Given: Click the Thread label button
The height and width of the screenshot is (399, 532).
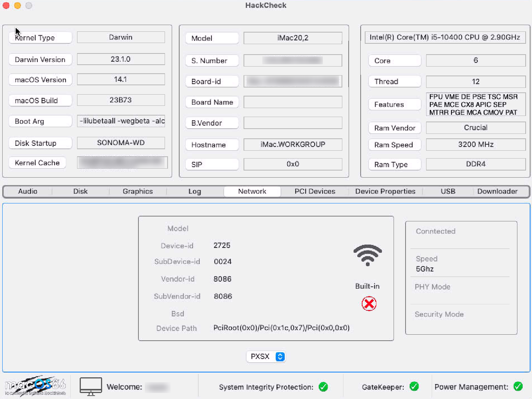Looking at the screenshot, I should (395, 82).
